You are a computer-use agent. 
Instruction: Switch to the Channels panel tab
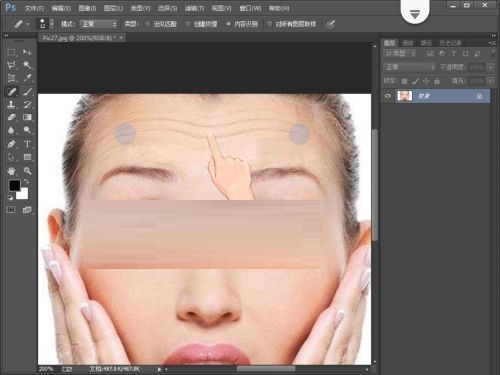(408, 43)
